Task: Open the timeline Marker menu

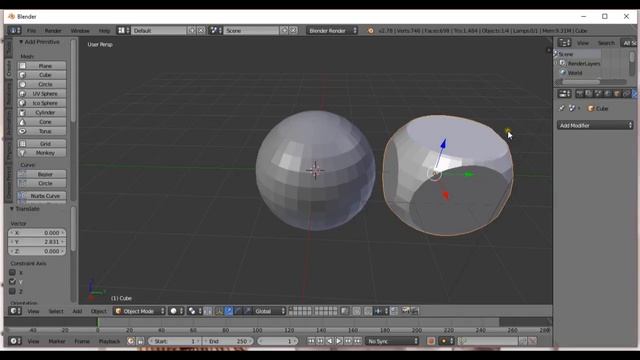Action: click(57, 341)
